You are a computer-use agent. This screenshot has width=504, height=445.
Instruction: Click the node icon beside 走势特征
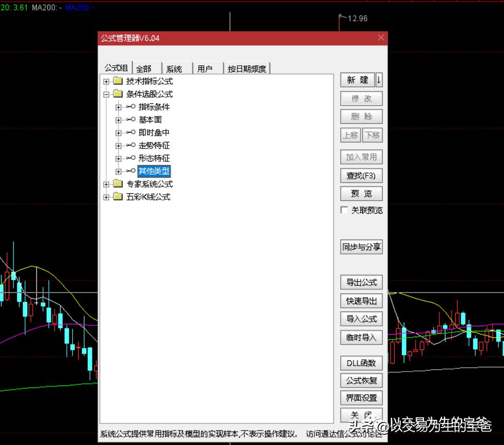point(130,145)
